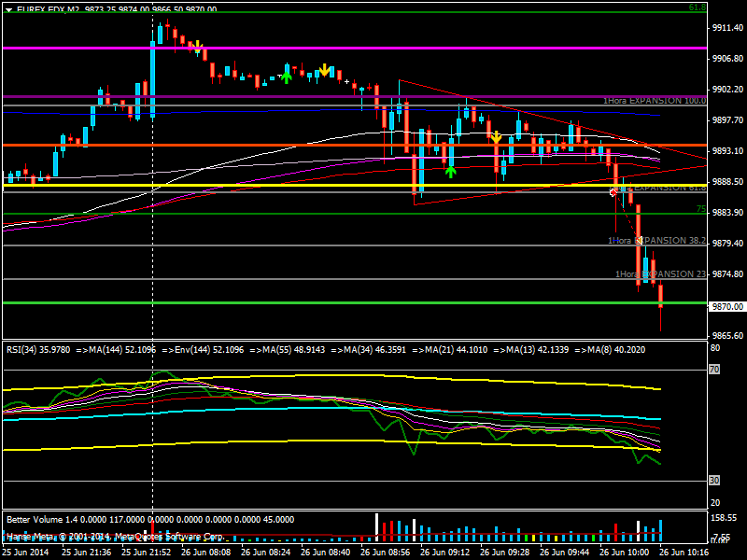Click the red-white trade marker at EXPANSION 61.8
Screen dimensions: 747x560
(x=613, y=190)
